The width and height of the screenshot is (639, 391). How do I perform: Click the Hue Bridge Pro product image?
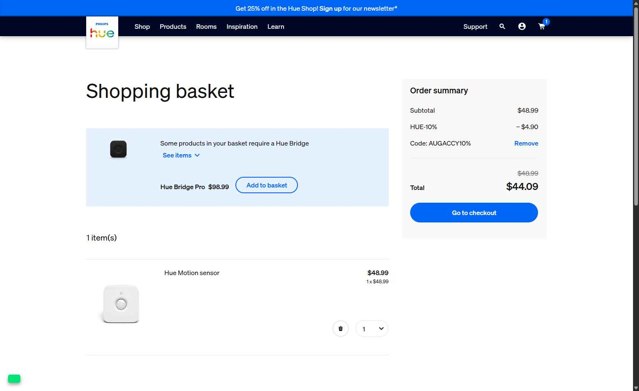[x=118, y=149]
